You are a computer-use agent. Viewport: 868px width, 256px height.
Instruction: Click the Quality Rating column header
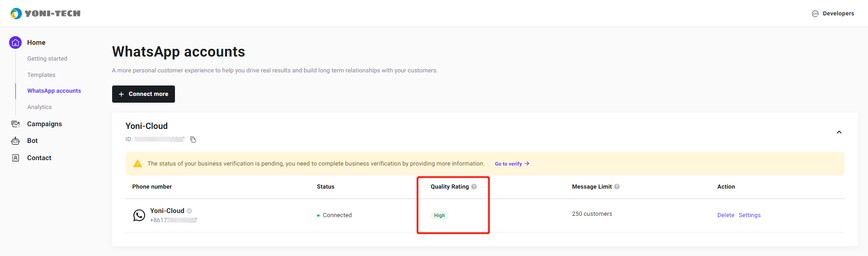[449, 187]
